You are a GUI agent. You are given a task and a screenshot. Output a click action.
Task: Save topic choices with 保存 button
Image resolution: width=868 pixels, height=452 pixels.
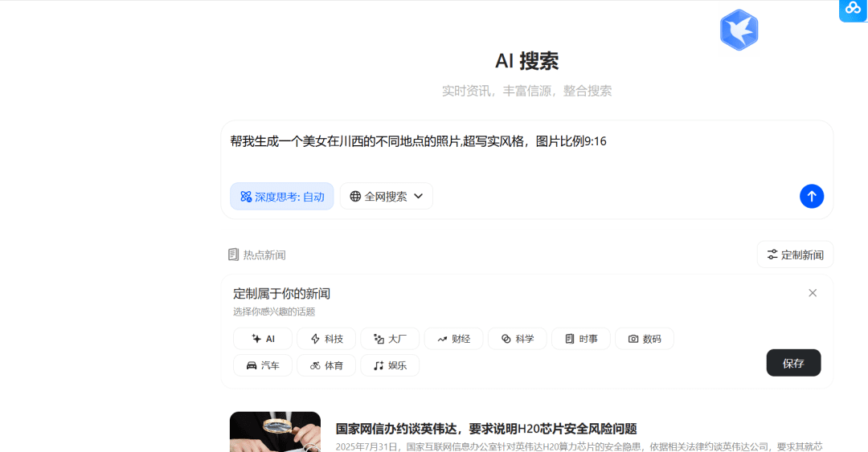click(x=794, y=363)
